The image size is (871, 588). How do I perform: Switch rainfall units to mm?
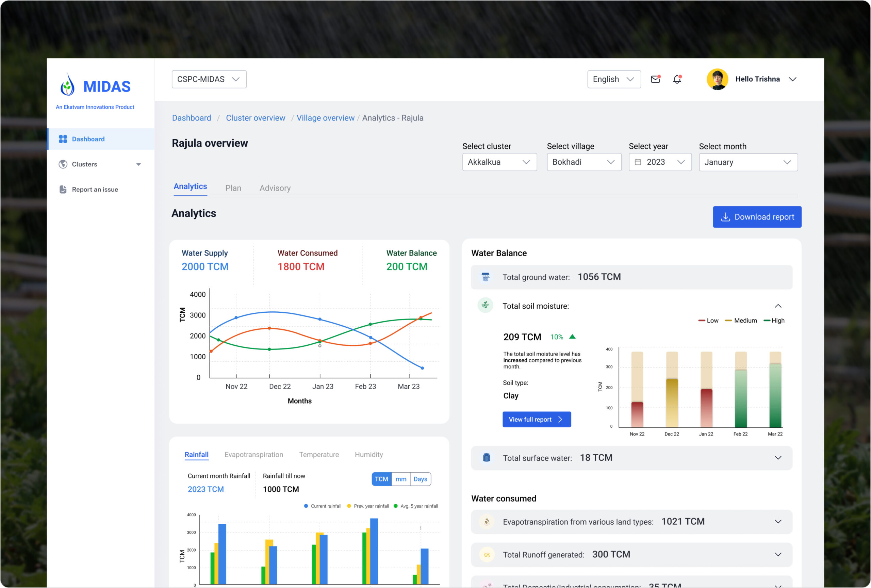pyautogui.click(x=401, y=479)
